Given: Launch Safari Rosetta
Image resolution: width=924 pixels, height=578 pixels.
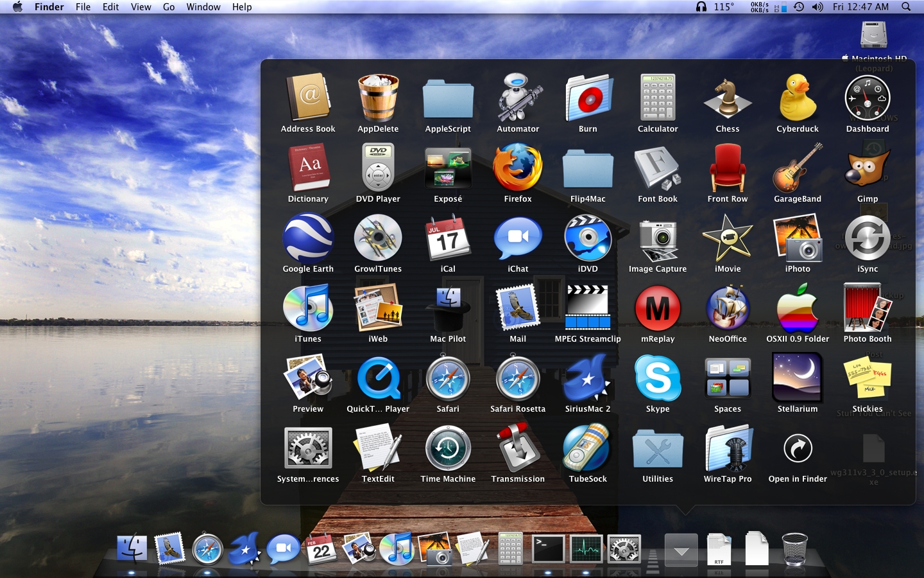Looking at the screenshot, I should coord(518,378).
